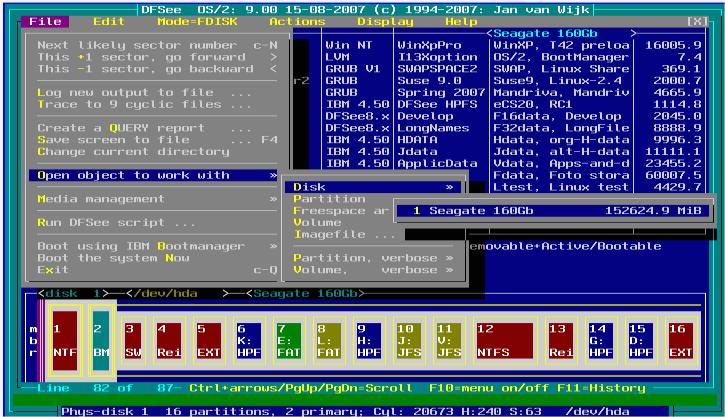Click LongNames row
The width and height of the screenshot is (725, 417).
513,128
